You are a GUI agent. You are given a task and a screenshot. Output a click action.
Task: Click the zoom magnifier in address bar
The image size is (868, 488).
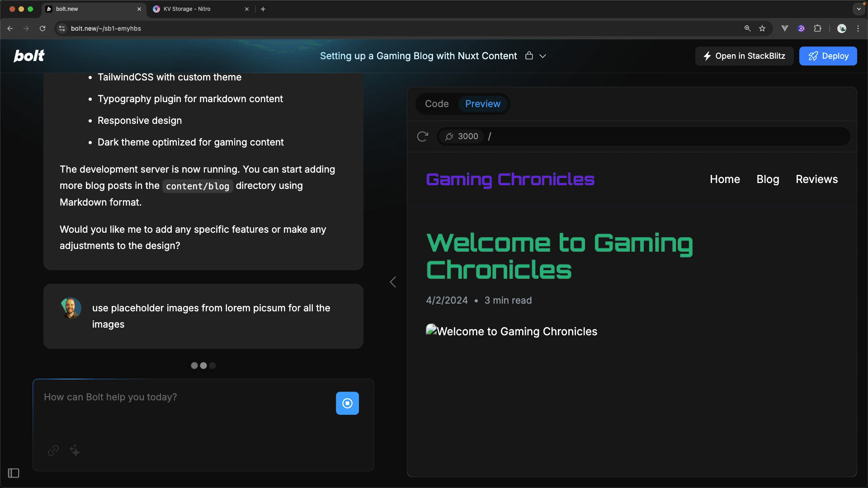747,28
